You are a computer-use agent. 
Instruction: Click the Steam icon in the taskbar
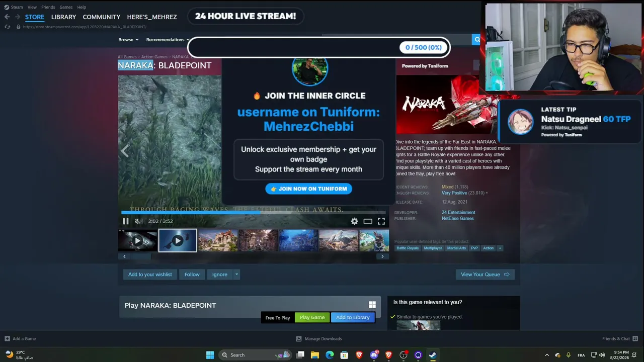433,355
